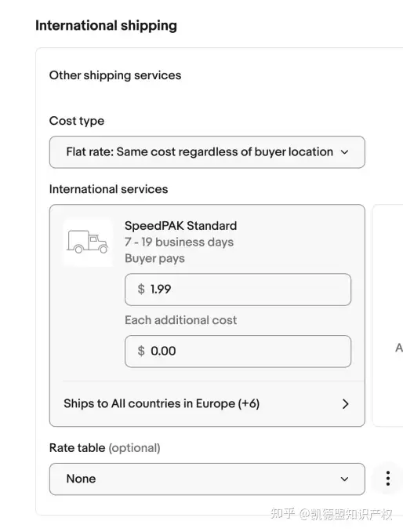The height and width of the screenshot is (532, 403).
Task: Click the delivery truck icon for SpeedPAK
Action: 88,242
